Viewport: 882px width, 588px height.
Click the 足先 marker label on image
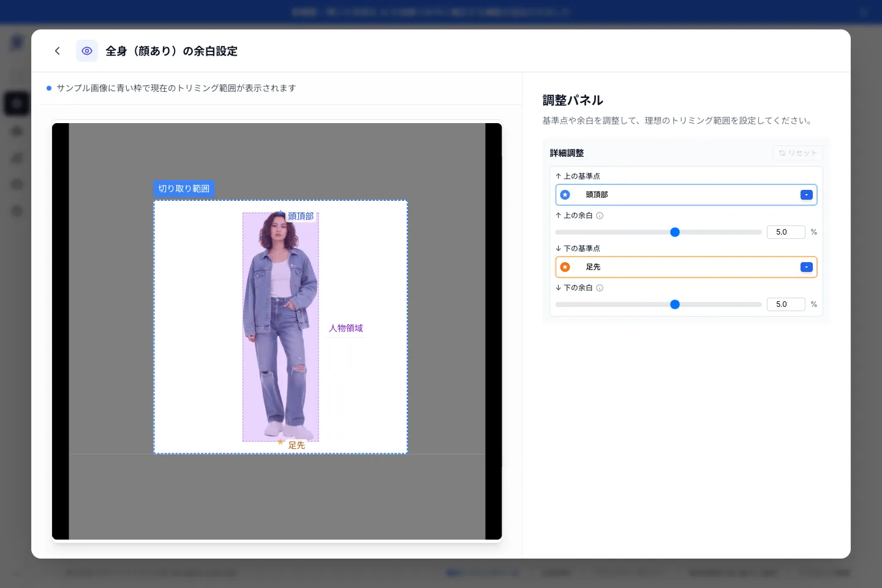[x=296, y=445]
